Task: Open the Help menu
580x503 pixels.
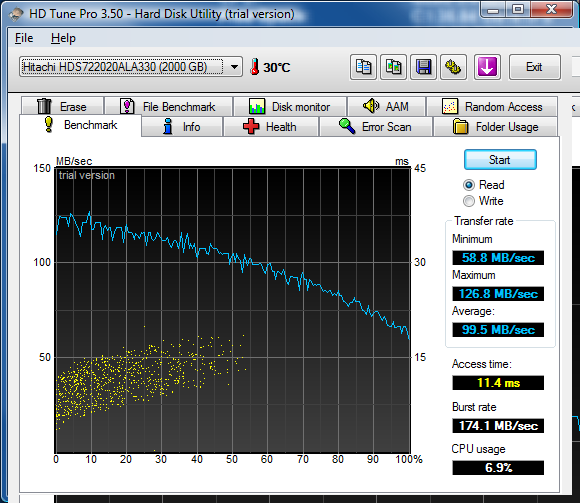Action: click(x=63, y=38)
